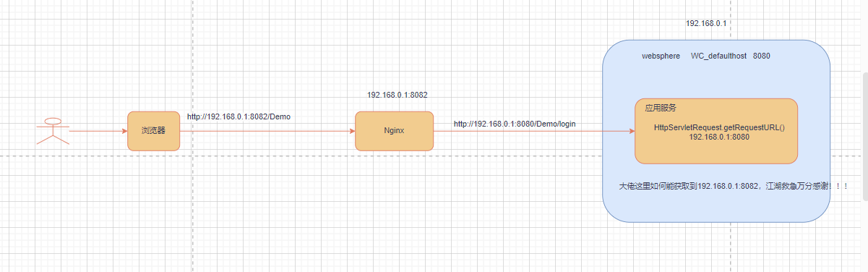The height and width of the screenshot is (272, 868).
Task: Select the 大佬这里如何能获取到 question text
Action: coord(734,186)
